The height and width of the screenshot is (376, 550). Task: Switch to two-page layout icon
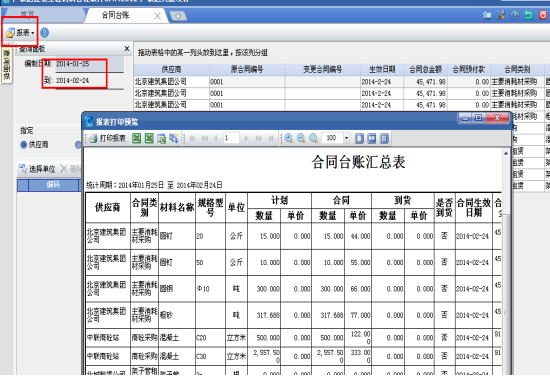pos(372,138)
